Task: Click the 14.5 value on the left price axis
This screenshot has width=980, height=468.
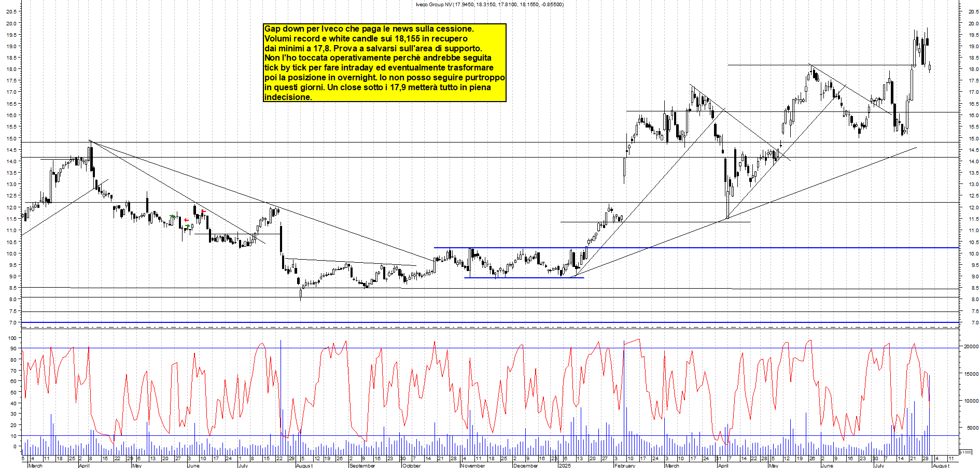Action: [x=11, y=150]
